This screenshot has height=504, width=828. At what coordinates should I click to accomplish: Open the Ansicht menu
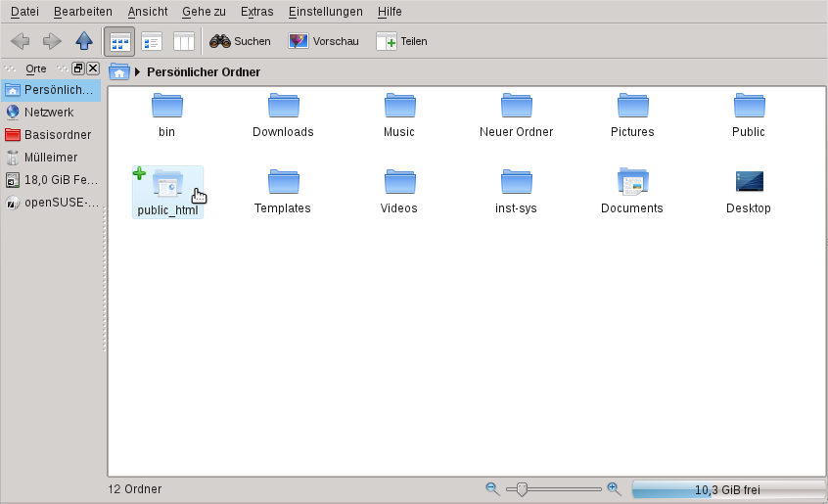point(147,12)
